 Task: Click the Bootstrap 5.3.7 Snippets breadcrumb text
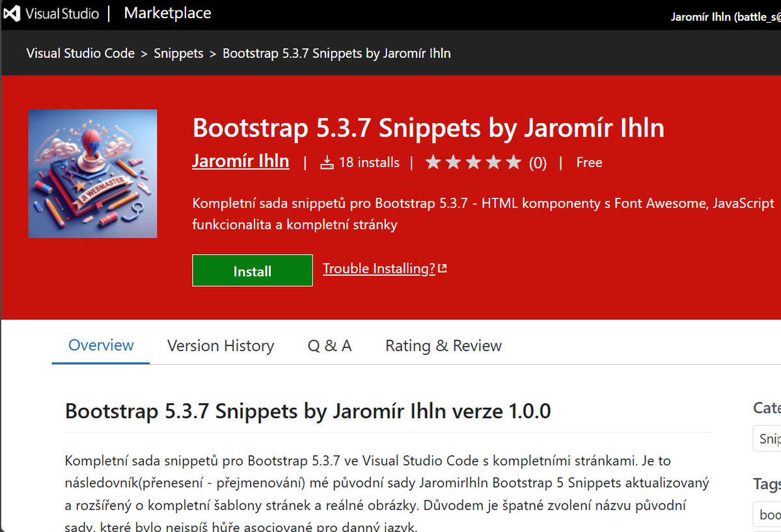[x=336, y=53]
